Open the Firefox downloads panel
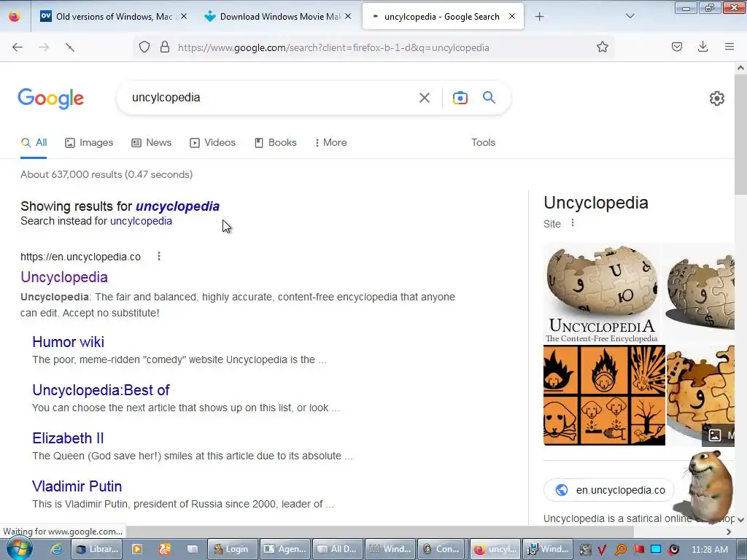The height and width of the screenshot is (560, 747). click(703, 47)
